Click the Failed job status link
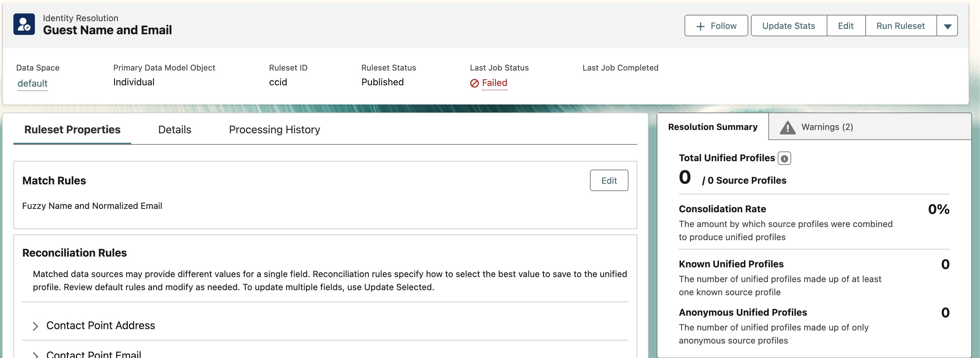This screenshot has width=980, height=358. [x=494, y=83]
